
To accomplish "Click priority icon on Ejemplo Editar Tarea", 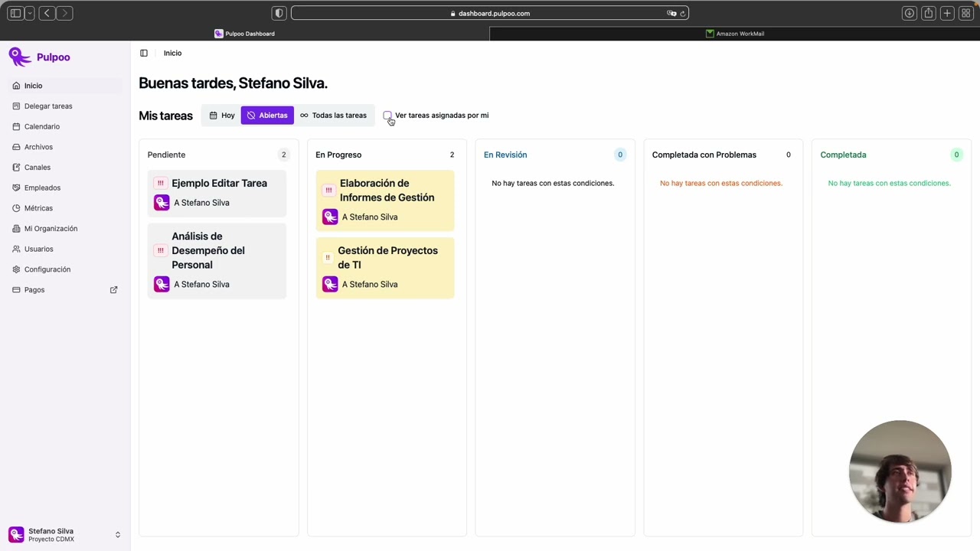I will pyautogui.click(x=161, y=183).
